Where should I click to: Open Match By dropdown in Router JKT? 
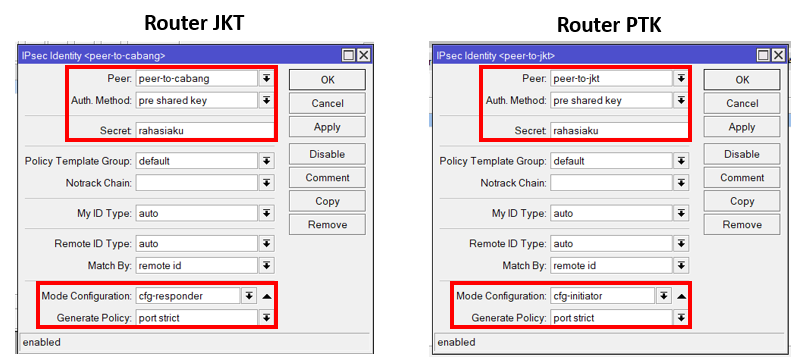tap(266, 265)
